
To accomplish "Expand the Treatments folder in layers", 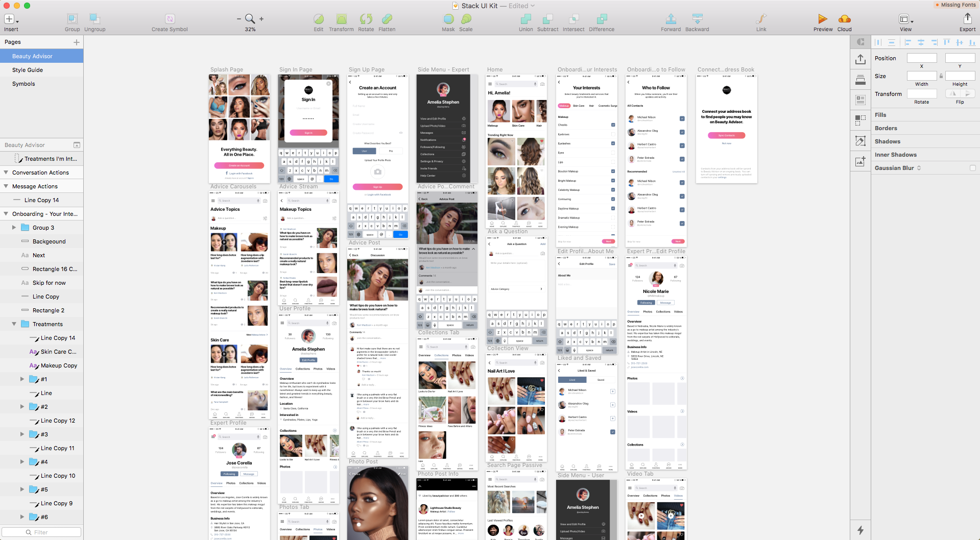I will [13, 324].
